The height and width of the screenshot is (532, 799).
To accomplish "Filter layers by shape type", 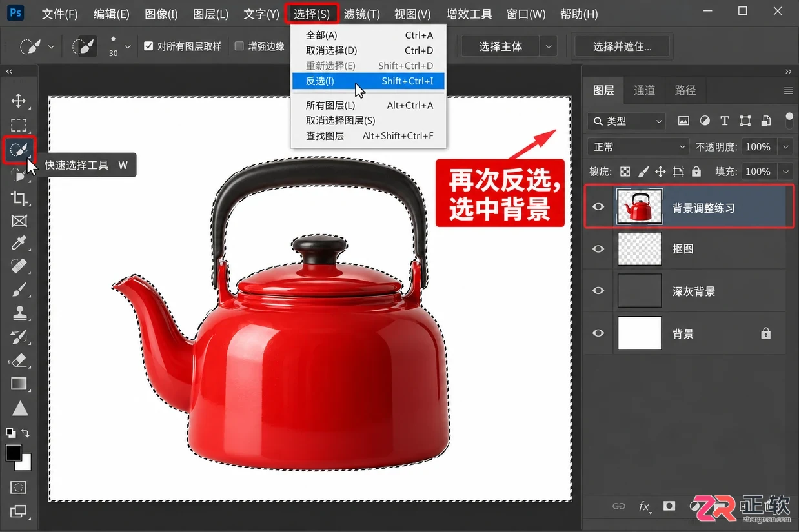I will [x=745, y=121].
